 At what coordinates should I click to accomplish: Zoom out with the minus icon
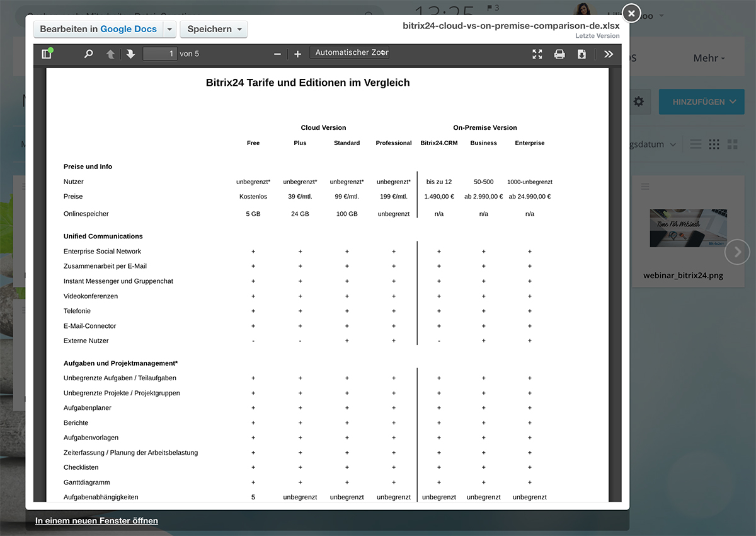[x=277, y=54]
